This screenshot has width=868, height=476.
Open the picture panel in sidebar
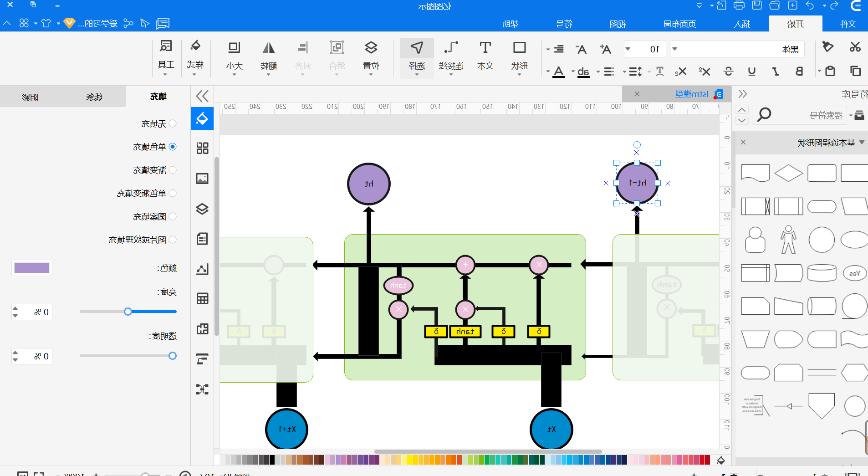pos(202,179)
